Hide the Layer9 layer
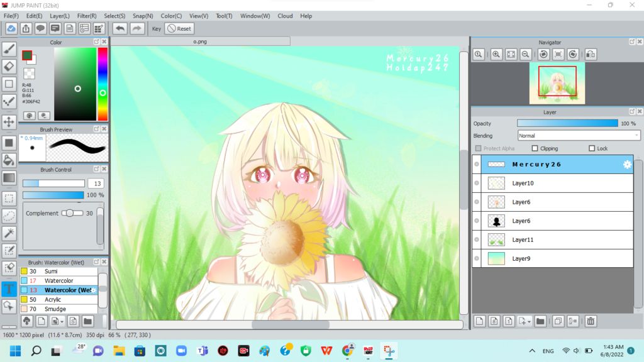This screenshot has width=644, height=362. tap(477, 258)
